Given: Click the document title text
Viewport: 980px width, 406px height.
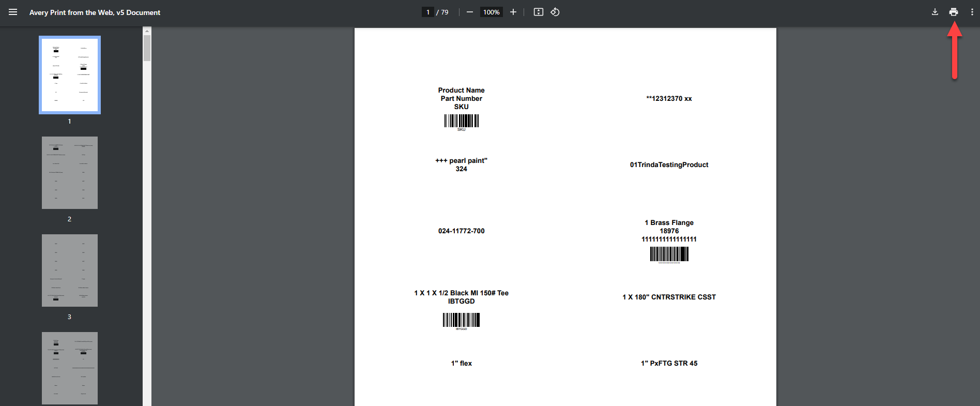Looking at the screenshot, I should point(95,12).
